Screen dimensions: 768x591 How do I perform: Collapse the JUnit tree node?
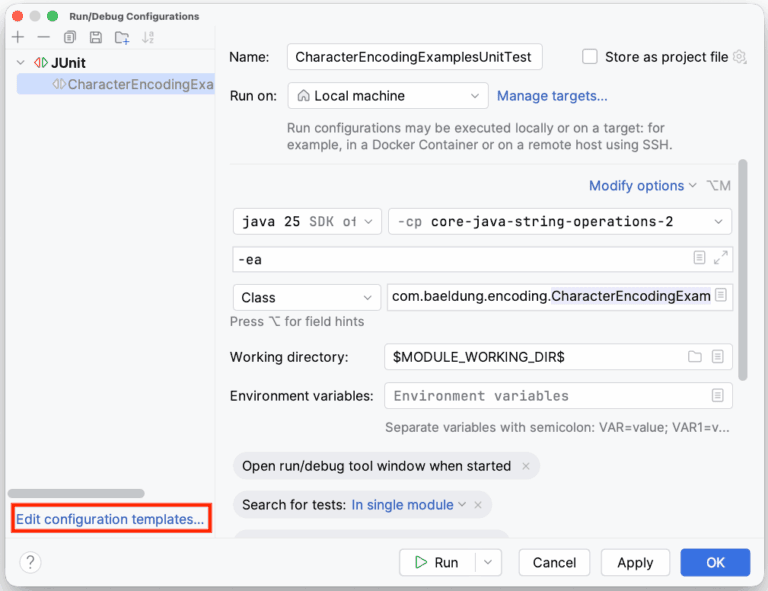coord(21,63)
